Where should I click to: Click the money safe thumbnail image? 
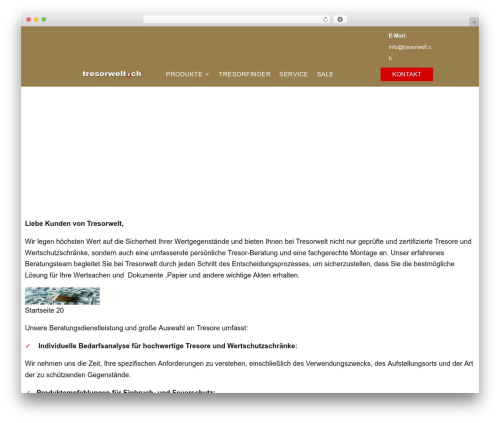click(x=62, y=296)
